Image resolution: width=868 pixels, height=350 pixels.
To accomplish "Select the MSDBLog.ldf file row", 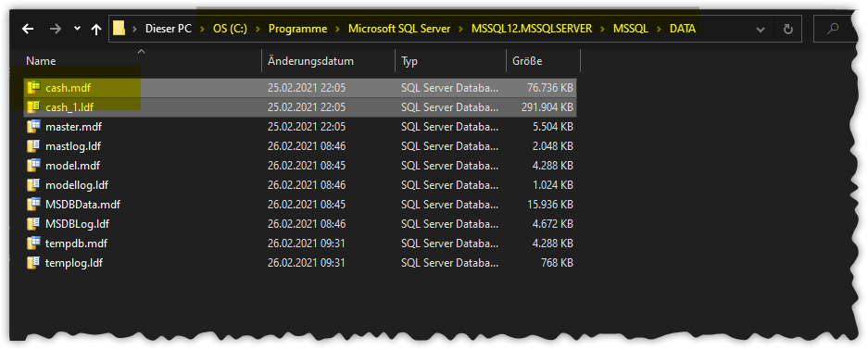I will pos(300,224).
